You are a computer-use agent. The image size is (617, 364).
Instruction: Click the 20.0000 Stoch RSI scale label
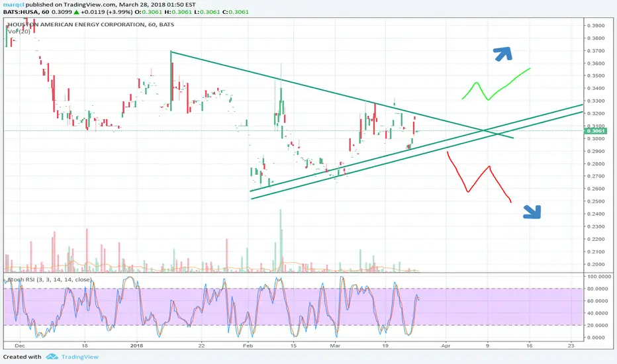(598, 326)
